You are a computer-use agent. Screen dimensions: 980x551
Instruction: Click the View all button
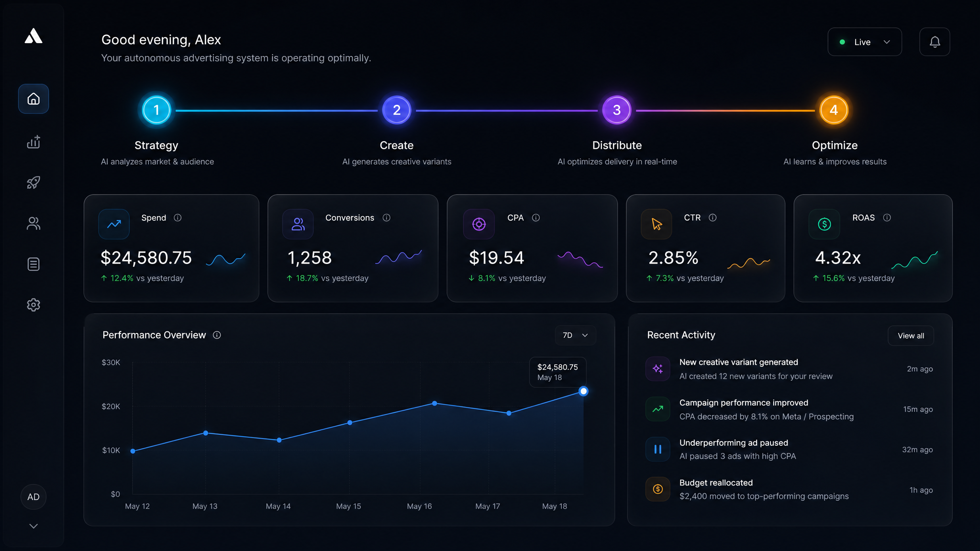(911, 336)
